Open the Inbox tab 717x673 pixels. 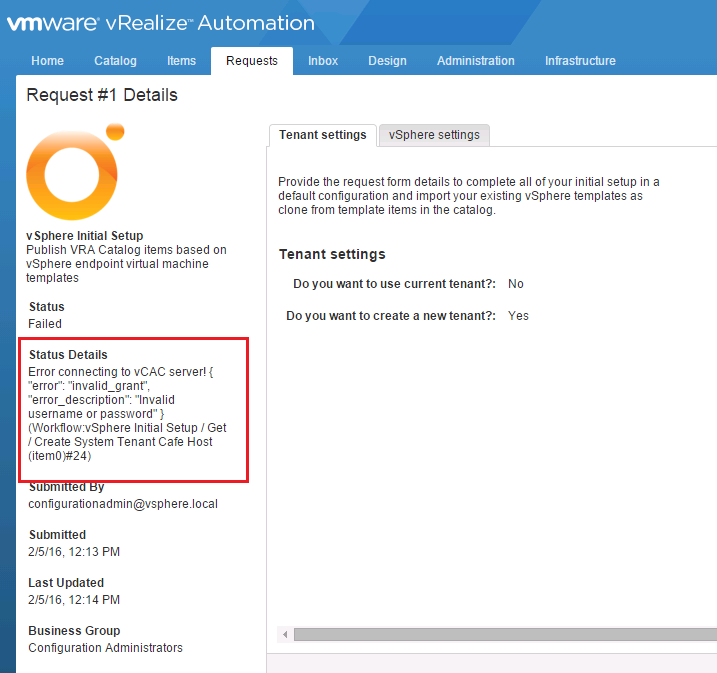point(323,61)
